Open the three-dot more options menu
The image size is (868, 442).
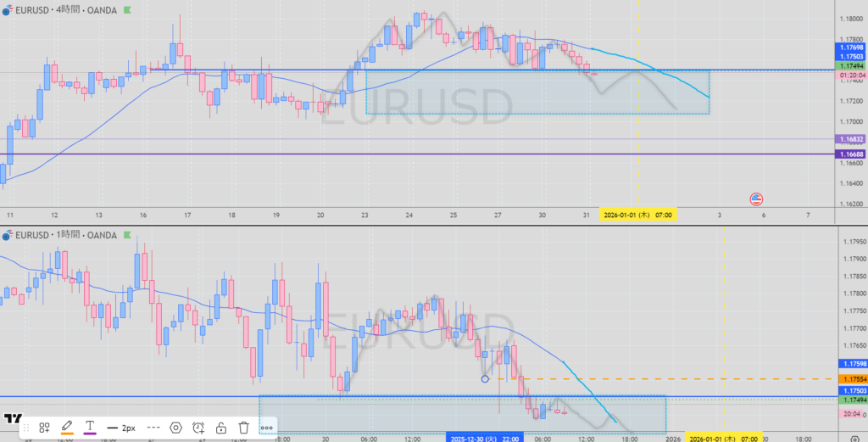[x=266, y=428]
